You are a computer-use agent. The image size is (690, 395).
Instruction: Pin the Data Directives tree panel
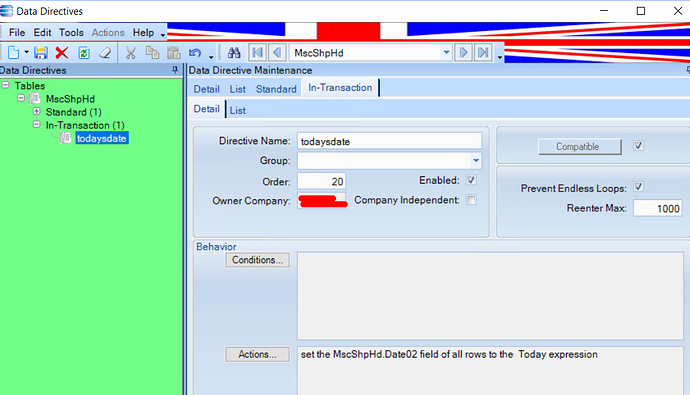(x=175, y=70)
